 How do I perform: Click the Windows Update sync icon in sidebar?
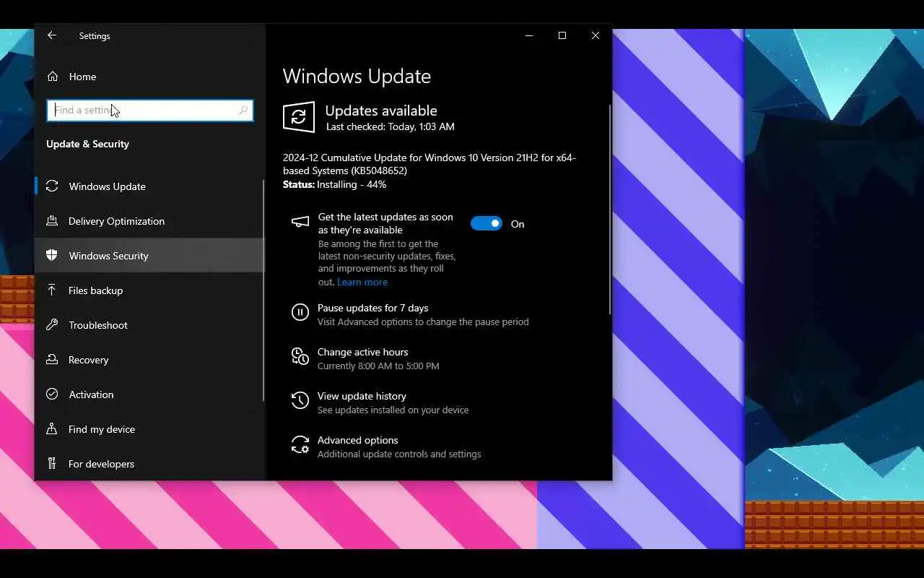coord(52,186)
